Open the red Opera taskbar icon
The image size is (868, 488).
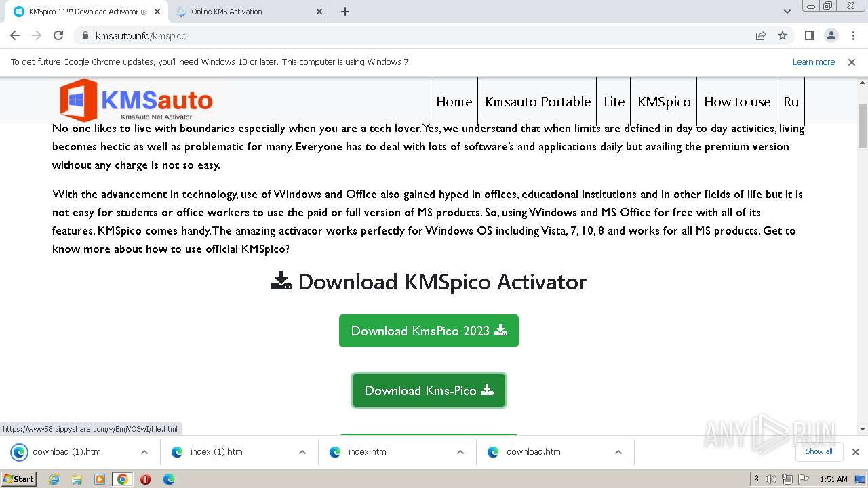(145, 479)
